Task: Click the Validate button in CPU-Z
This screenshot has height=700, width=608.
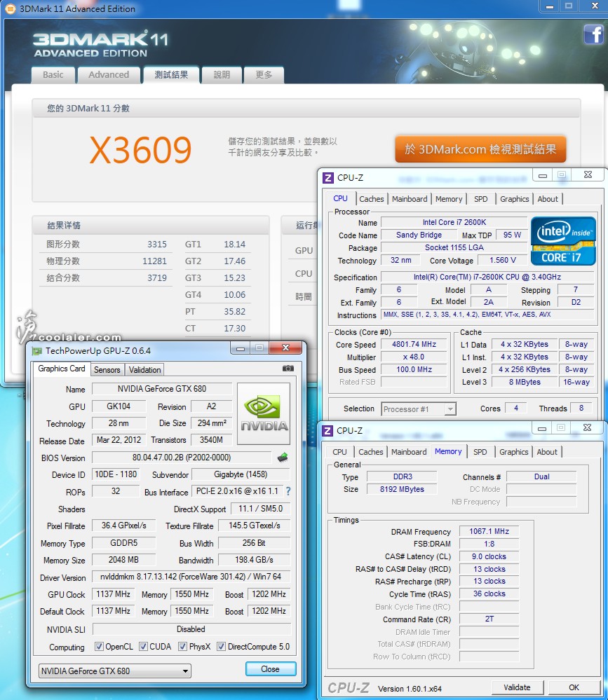Action: point(518,687)
